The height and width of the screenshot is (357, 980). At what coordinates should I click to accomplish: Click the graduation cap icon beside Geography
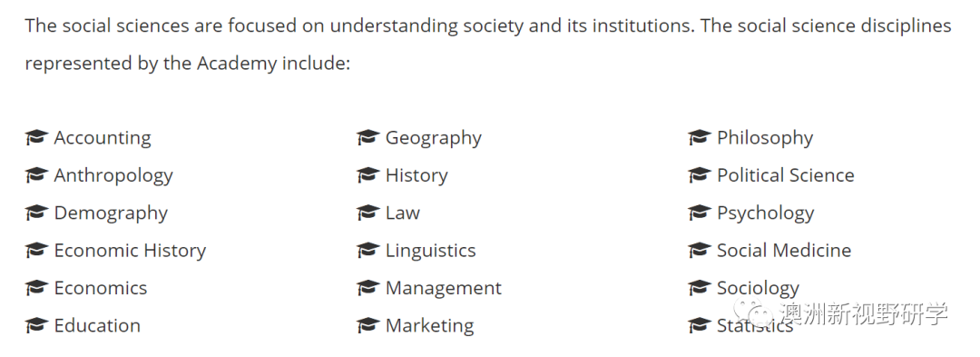[368, 137]
